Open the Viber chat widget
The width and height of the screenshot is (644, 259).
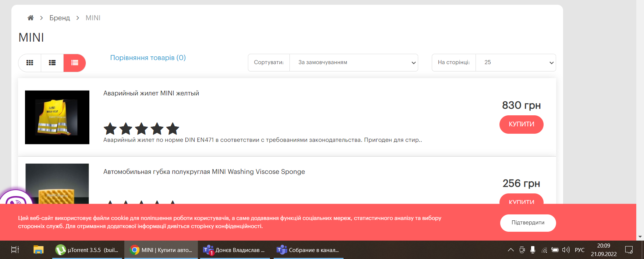[x=15, y=198]
